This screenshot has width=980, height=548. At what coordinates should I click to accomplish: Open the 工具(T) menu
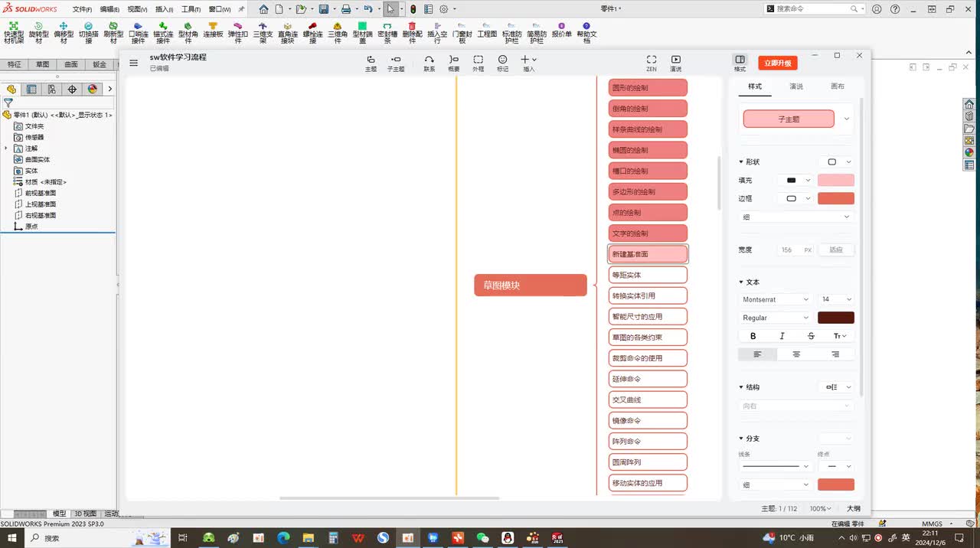click(191, 9)
